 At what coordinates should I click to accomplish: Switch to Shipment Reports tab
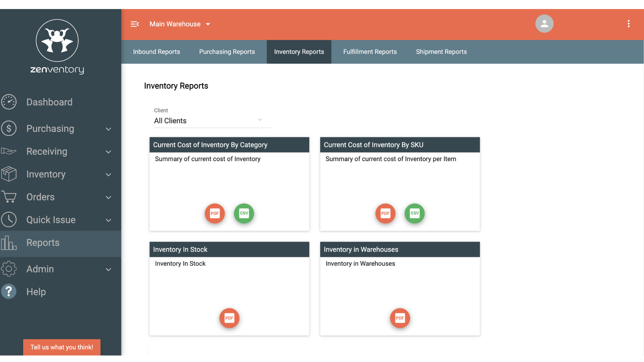click(441, 52)
